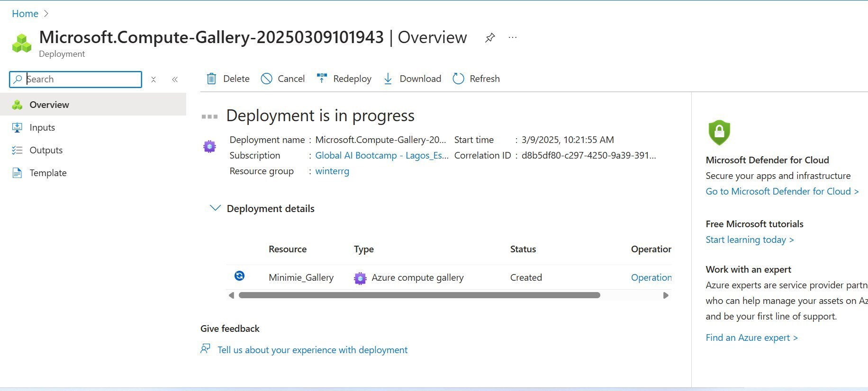Click the in-progress dots status icon

(x=209, y=116)
